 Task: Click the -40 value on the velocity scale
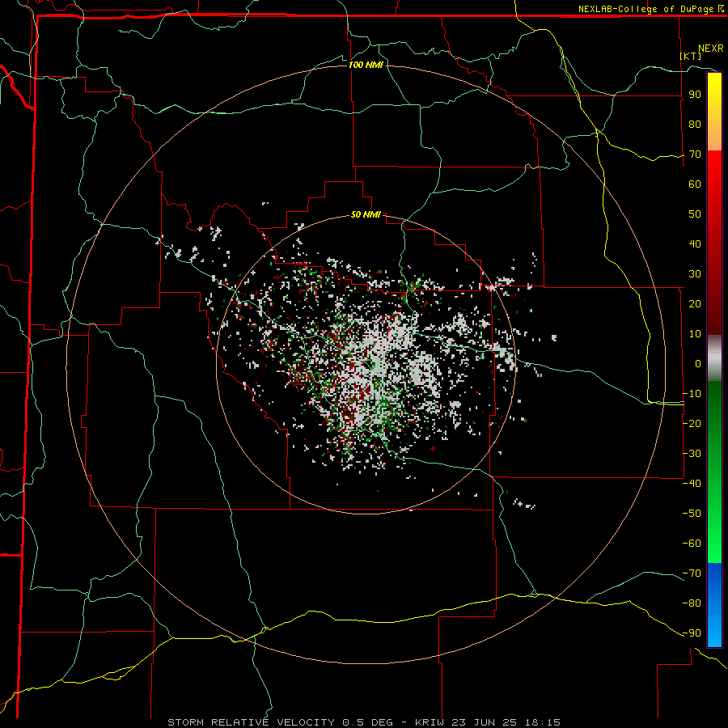(x=692, y=484)
